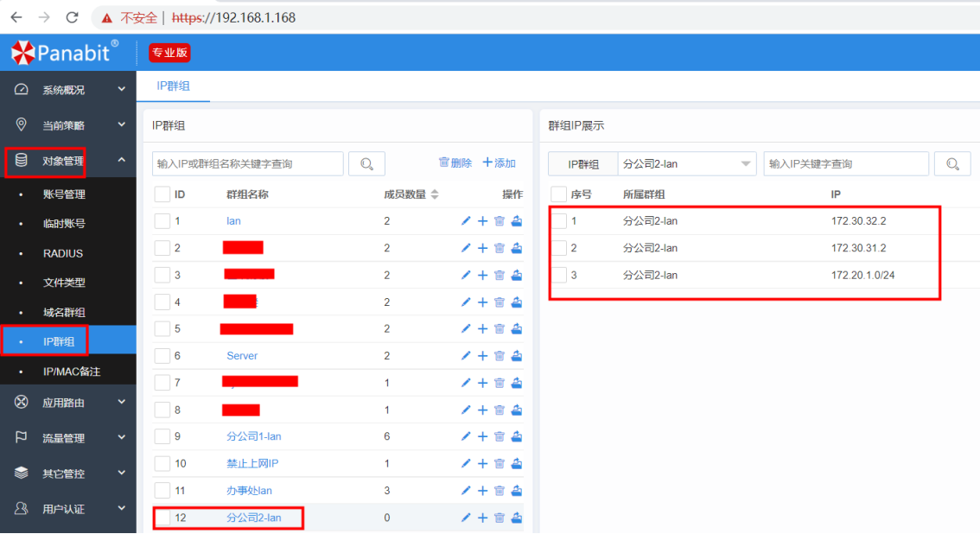Click the not-secure warning triangle icon
This screenshot has width=980, height=534.
[x=107, y=18]
